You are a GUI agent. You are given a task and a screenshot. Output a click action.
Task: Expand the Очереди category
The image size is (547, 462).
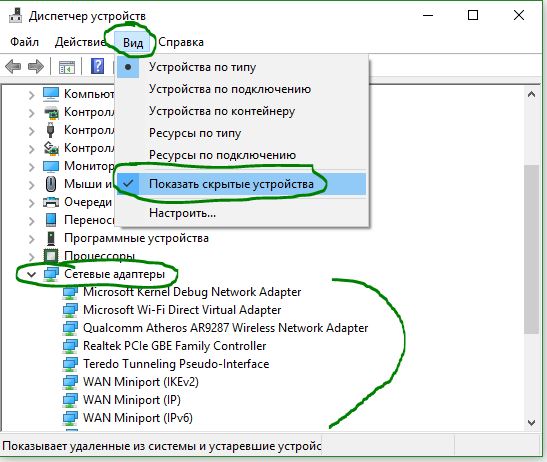coord(31,203)
